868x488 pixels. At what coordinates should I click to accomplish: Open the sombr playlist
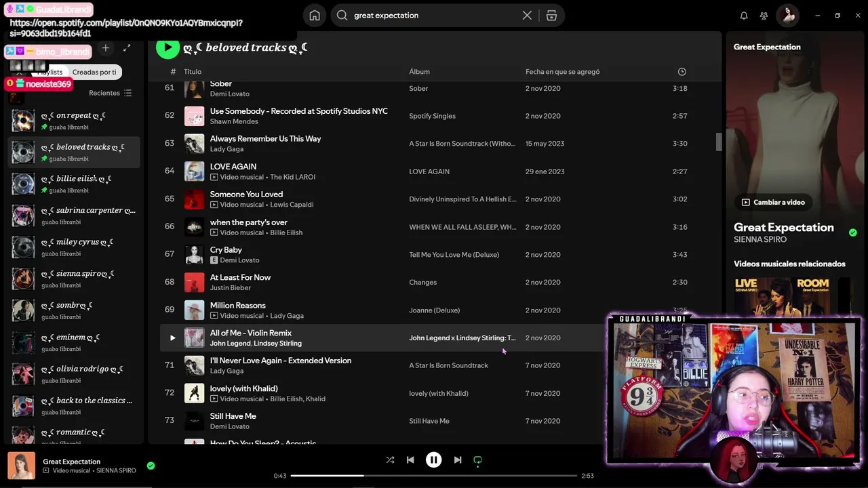click(x=75, y=310)
